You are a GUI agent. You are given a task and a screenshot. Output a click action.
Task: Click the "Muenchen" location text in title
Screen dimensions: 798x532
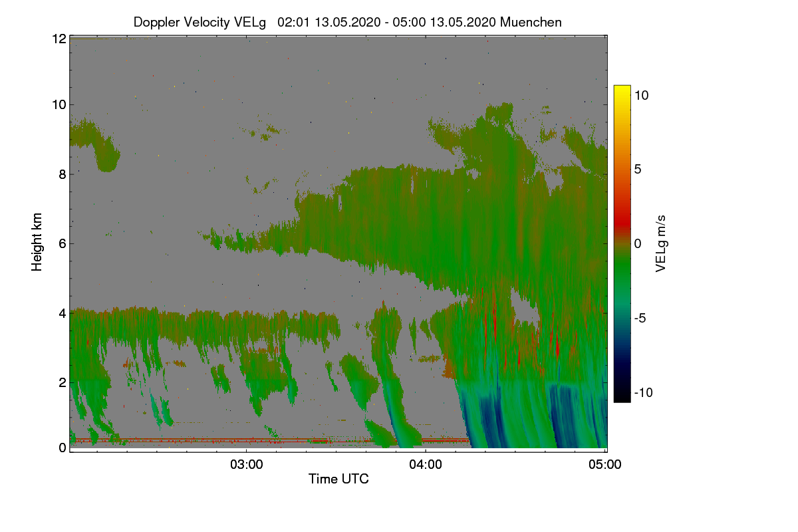531,22
